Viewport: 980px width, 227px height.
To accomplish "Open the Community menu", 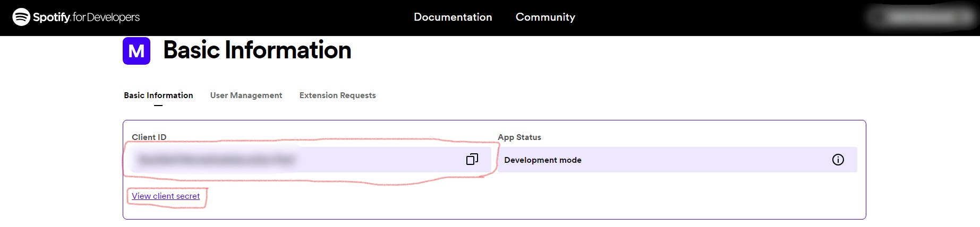I will click(546, 17).
